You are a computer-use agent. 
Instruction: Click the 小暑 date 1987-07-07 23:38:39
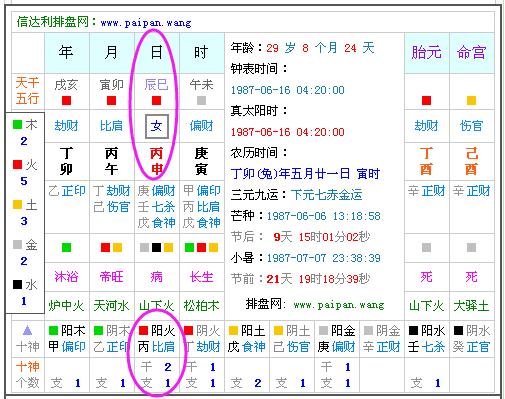tap(324, 258)
